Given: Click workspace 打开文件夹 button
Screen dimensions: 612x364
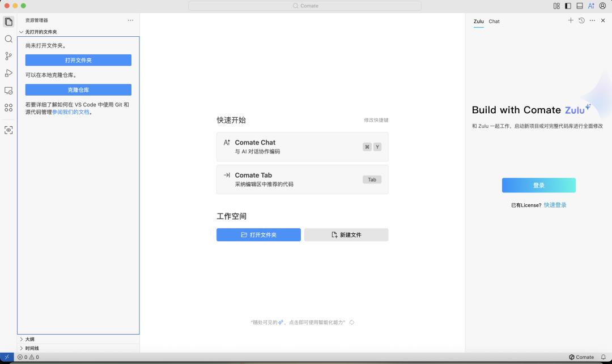Looking at the screenshot, I should 259,234.
